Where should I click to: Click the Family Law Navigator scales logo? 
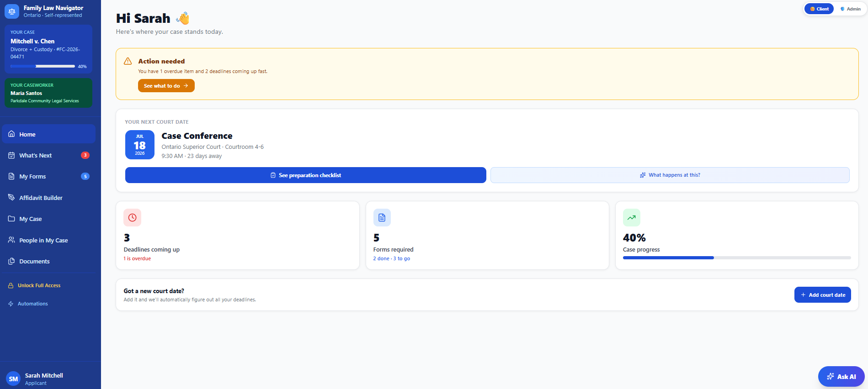click(12, 11)
